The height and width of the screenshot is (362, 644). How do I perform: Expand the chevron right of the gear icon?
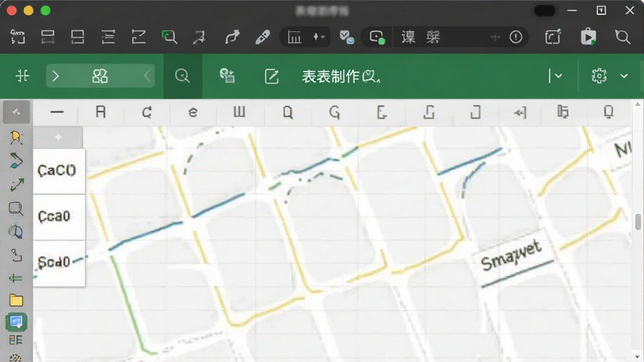point(624,76)
